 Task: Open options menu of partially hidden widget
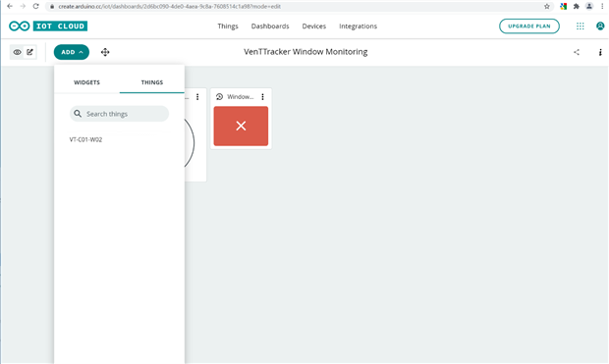[x=197, y=96]
